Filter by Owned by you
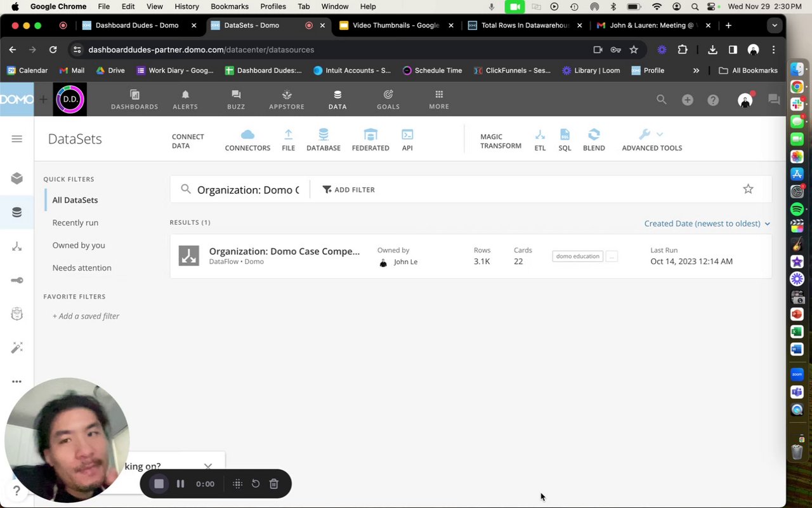Screen dimensions: 812x508 coord(79,245)
